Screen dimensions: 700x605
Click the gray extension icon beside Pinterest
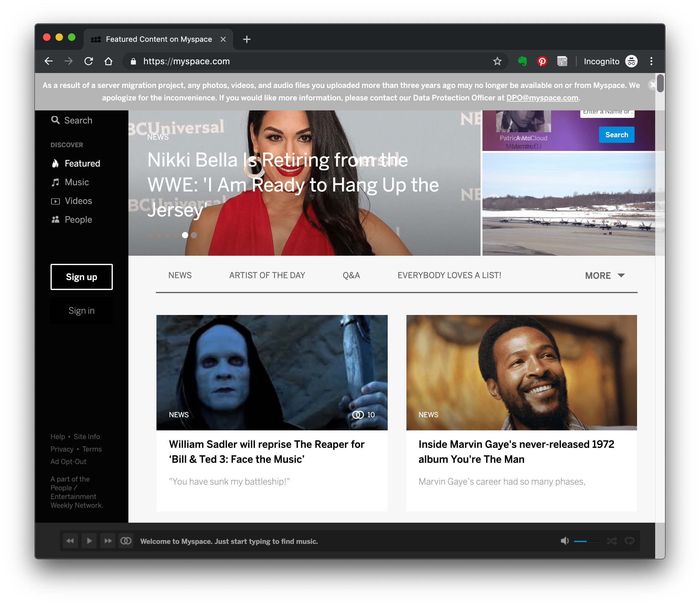[562, 61]
